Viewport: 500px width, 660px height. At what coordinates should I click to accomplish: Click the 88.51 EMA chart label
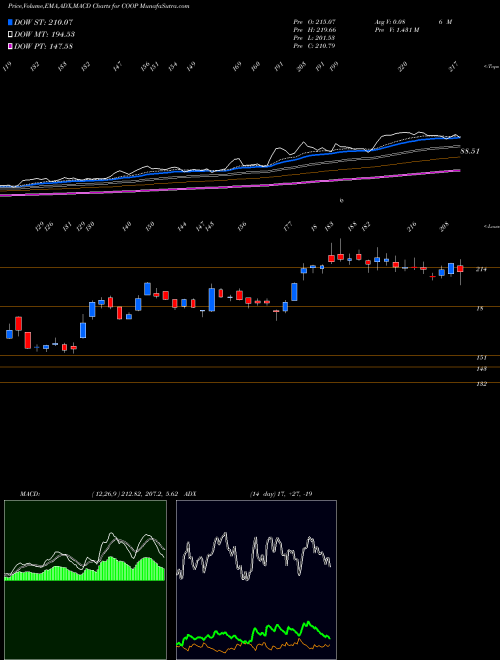470,151
